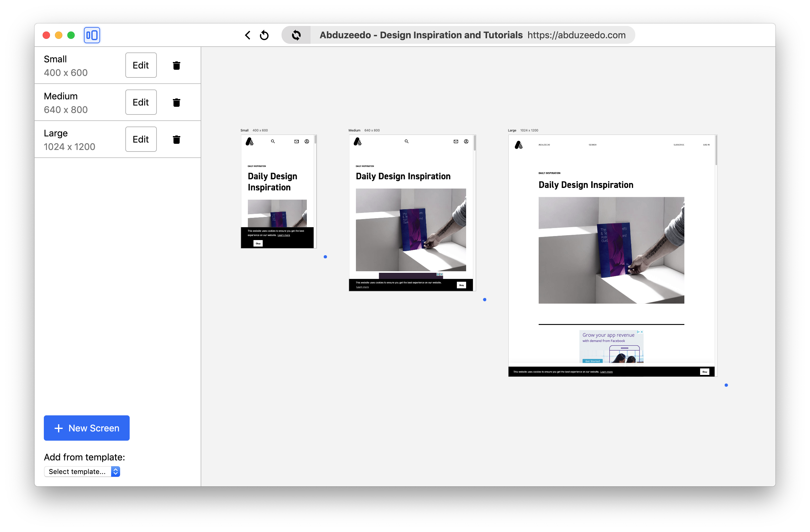
Task: Grab the resize handle of Small screen
Action: (x=325, y=257)
